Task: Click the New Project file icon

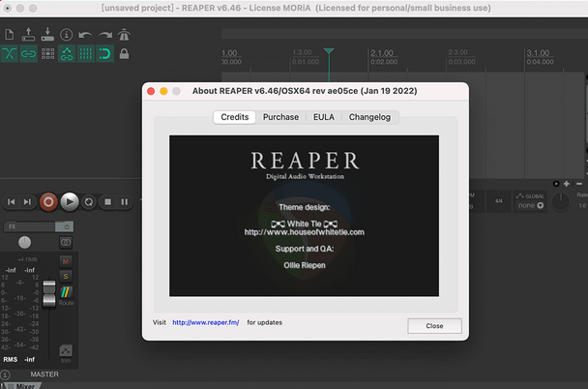Action: 10,35
